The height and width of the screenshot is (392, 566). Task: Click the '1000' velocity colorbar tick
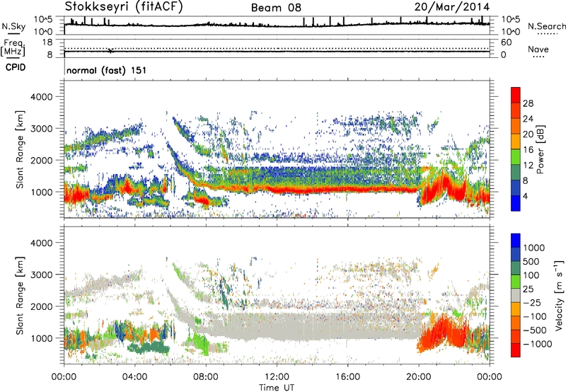534,248
